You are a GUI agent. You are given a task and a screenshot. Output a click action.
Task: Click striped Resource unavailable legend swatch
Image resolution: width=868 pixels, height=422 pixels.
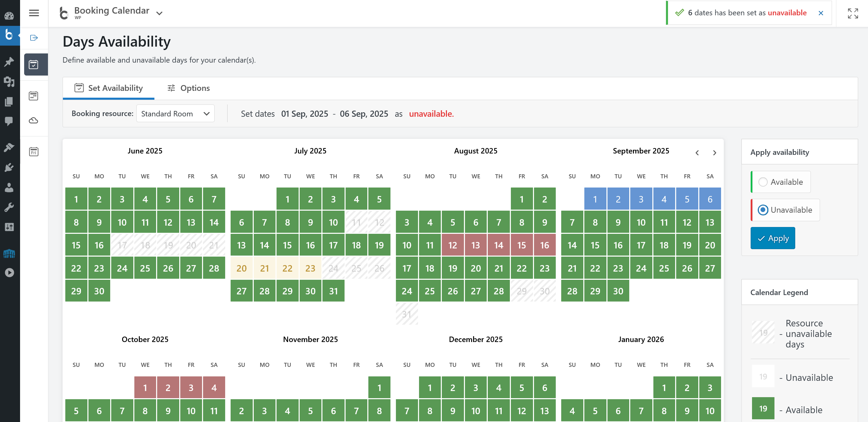pyautogui.click(x=763, y=332)
